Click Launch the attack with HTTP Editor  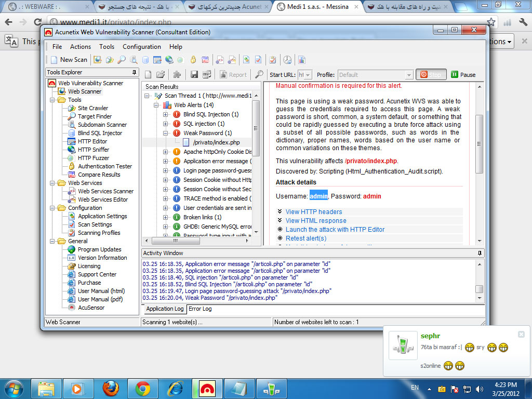335,229
